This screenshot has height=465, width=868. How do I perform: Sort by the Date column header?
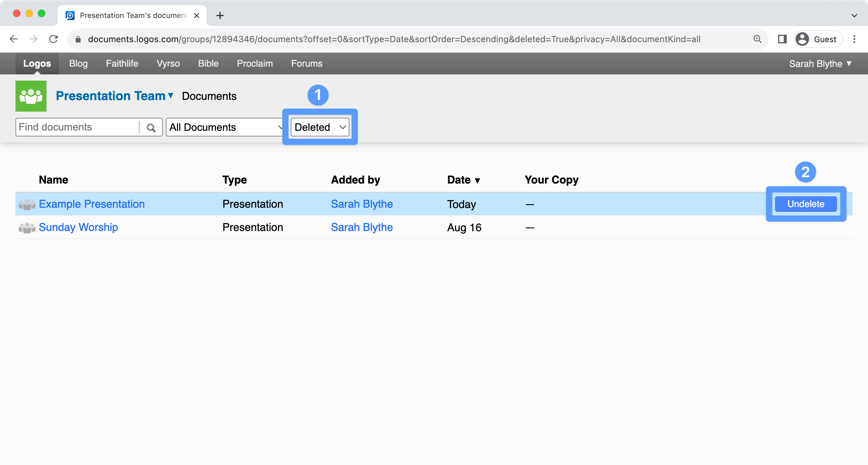click(x=463, y=179)
